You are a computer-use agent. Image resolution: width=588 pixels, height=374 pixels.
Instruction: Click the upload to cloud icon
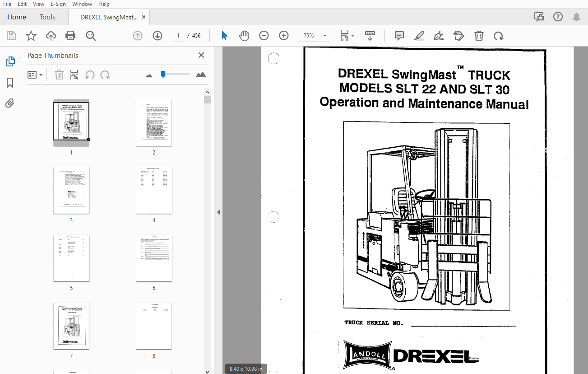[51, 36]
